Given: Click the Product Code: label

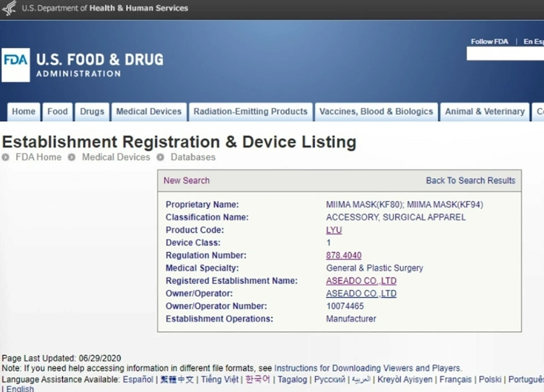Looking at the screenshot, I should 195,230.
